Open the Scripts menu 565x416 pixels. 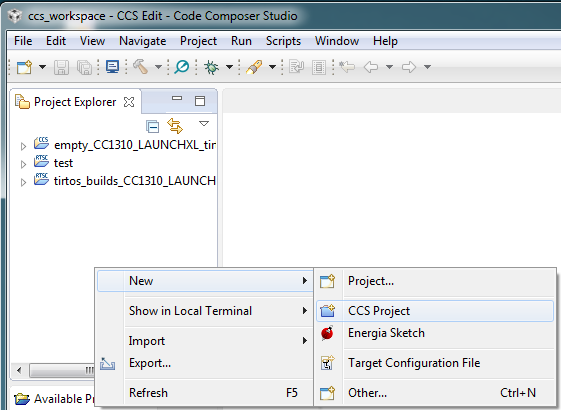(x=283, y=41)
